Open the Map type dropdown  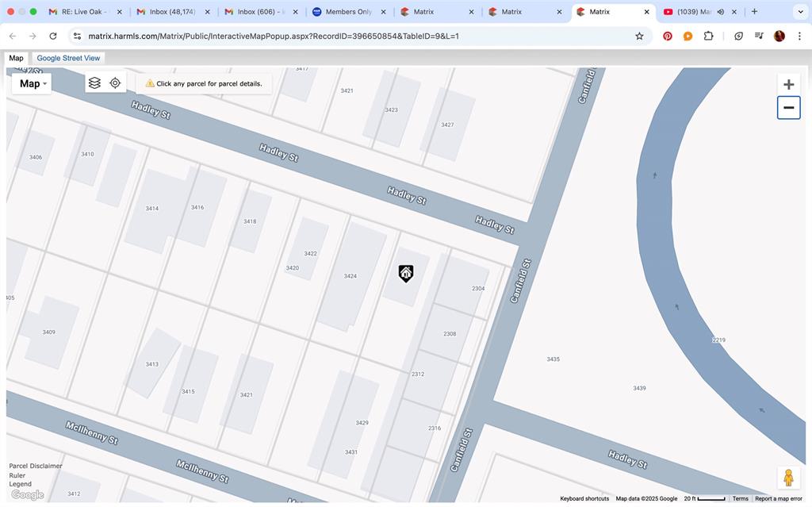pyautogui.click(x=32, y=83)
